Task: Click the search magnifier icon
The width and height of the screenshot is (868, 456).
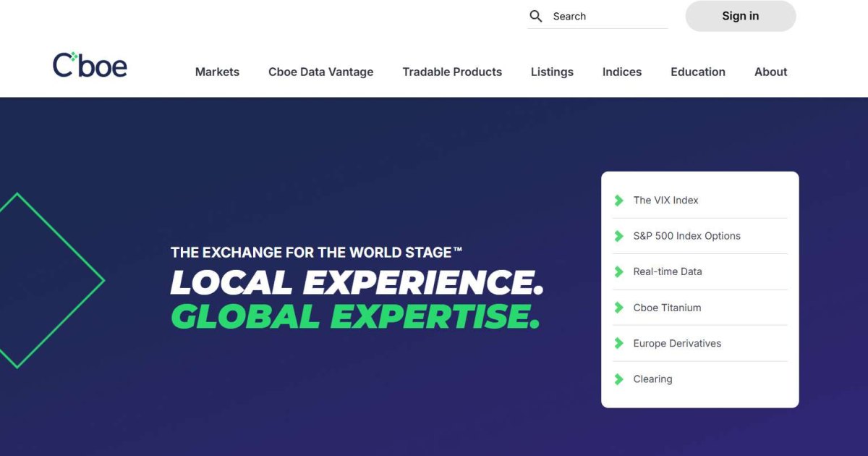Action: pyautogui.click(x=536, y=16)
